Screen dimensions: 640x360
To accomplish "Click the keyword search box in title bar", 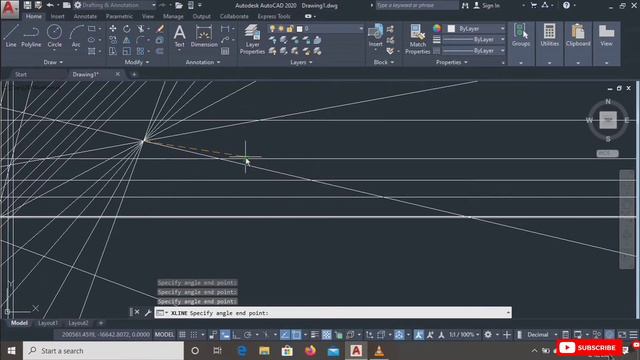I will (x=416, y=5).
